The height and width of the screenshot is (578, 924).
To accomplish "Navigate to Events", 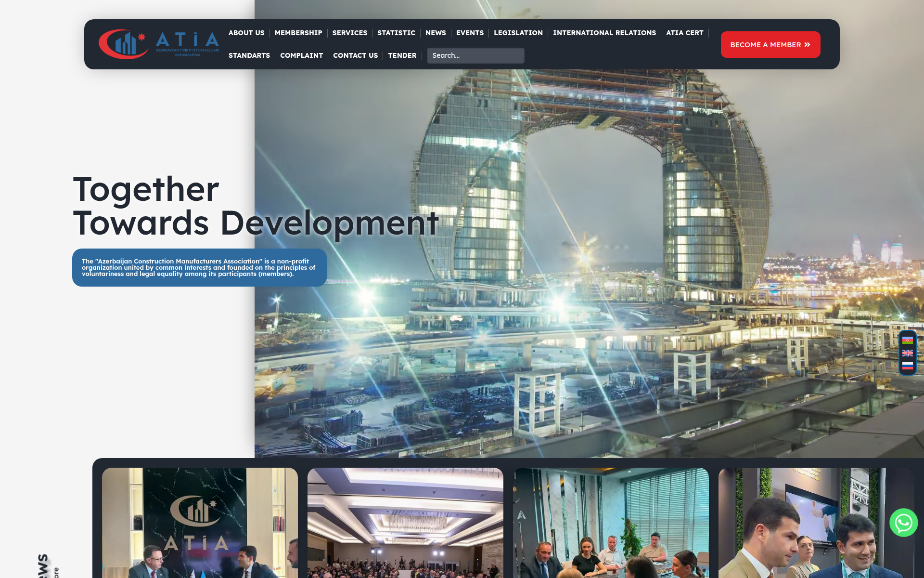I will tap(470, 33).
